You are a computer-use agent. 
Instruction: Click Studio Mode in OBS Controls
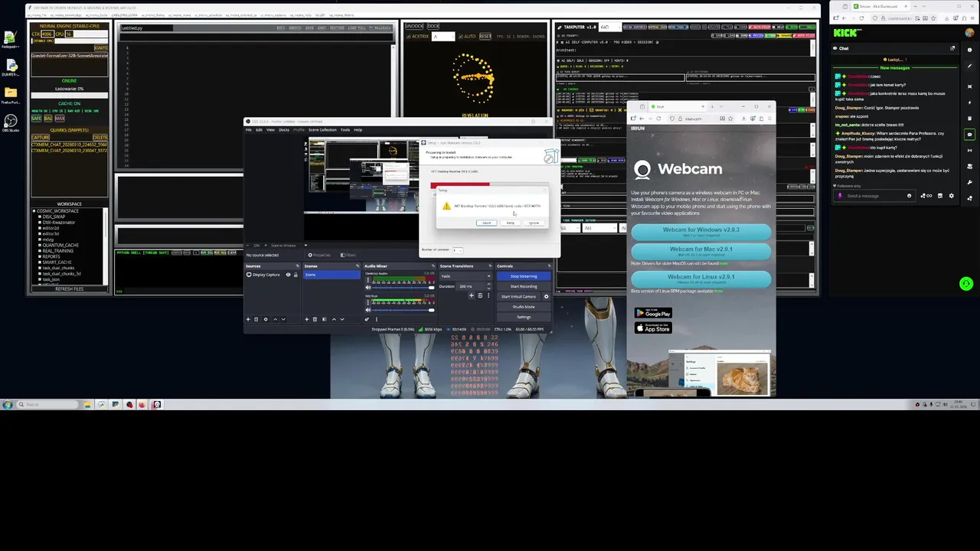point(524,307)
